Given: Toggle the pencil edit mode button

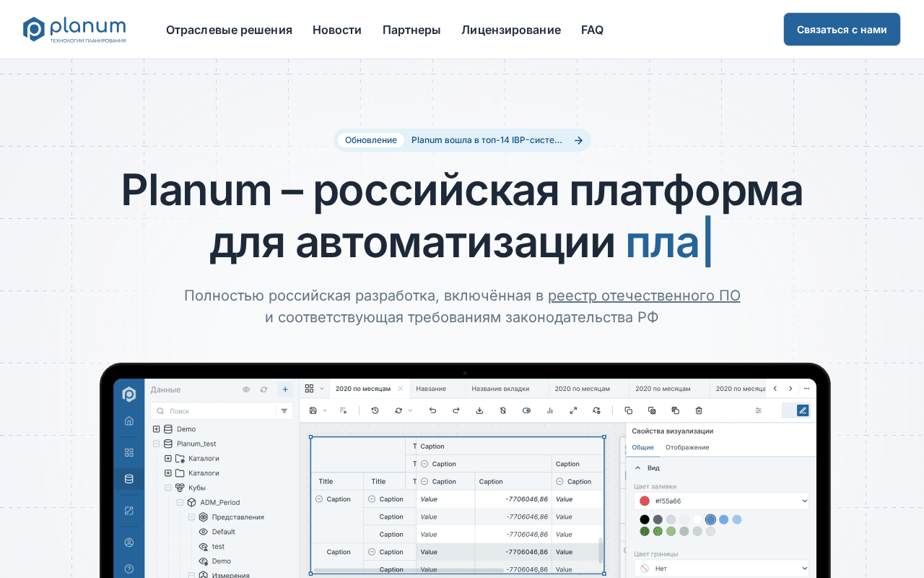Looking at the screenshot, I should (x=803, y=410).
